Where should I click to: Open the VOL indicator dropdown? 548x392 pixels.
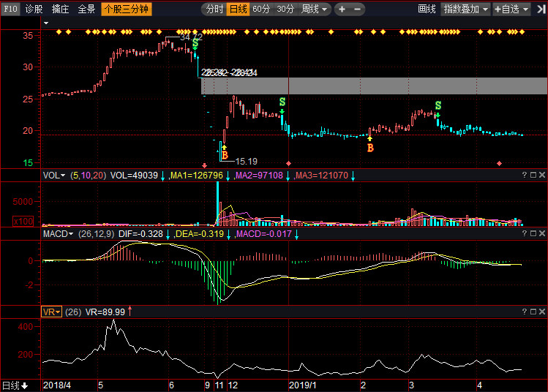click(x=54, y=176)
